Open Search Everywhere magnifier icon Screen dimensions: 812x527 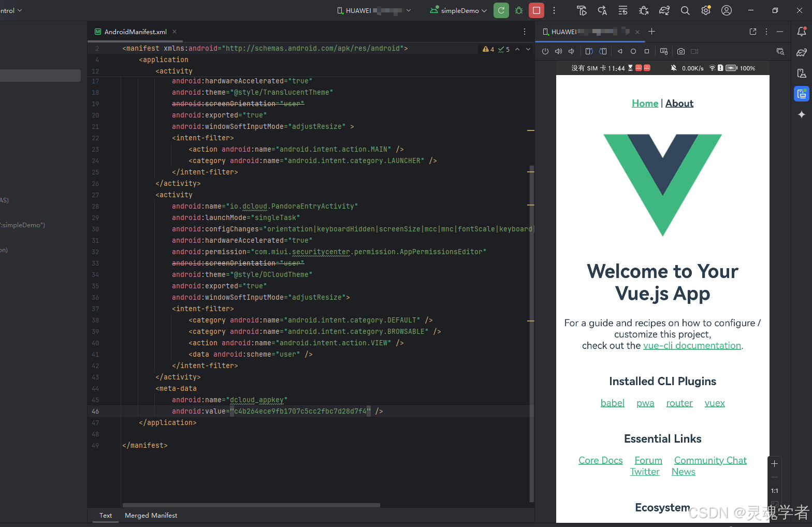[x=685, y=10]
